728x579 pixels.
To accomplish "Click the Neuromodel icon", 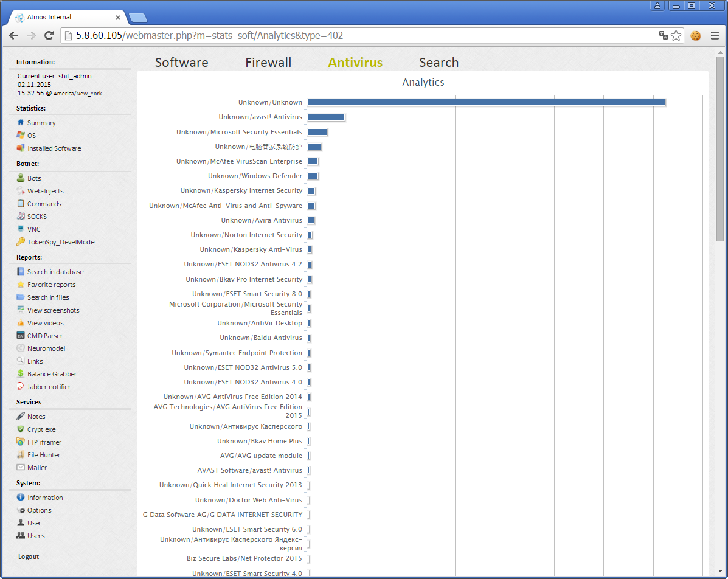I will tap(21, 348).
